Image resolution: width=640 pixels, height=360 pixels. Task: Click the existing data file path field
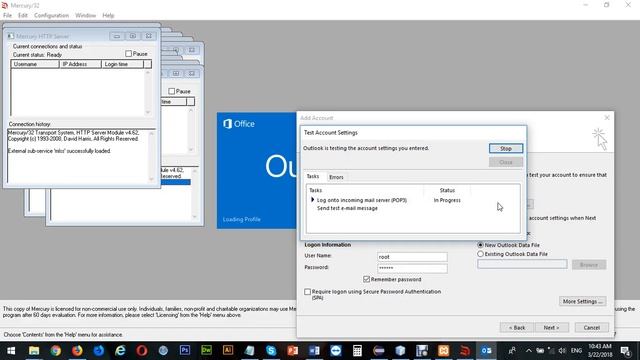click(x=522, y=264)
